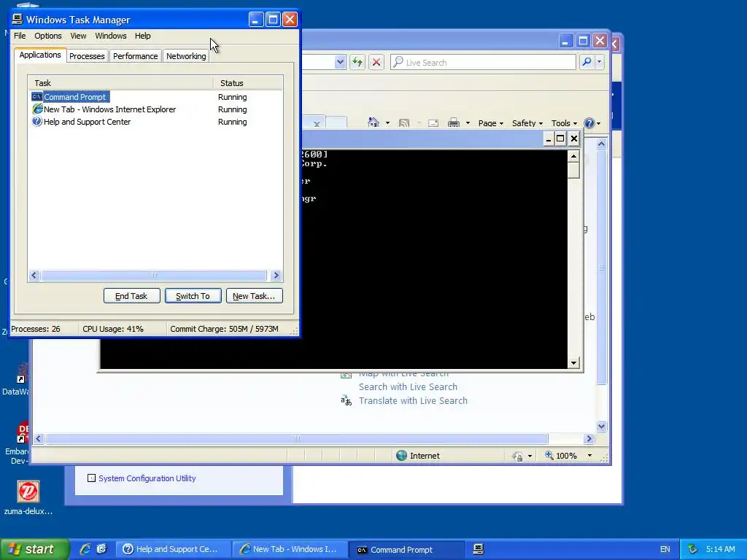Expand the Live Search provider dropdown arrow
Screen dimensions: 747x560
[600, 62]
